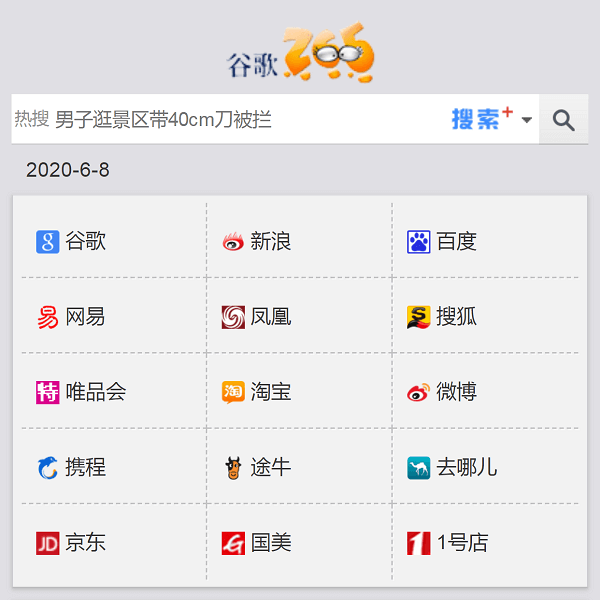Click the Qunar (去哪儿) camel icon
The width and height of the screenshot is (600, 600).
[419, 468]
